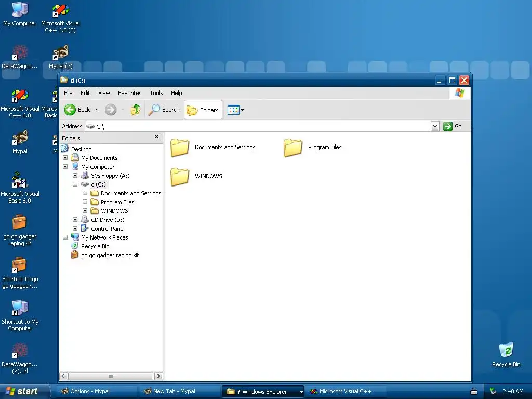Select CD Drive (D:) in folder tree
This screenshot has height=399, width=532.
tap(108, 220)
